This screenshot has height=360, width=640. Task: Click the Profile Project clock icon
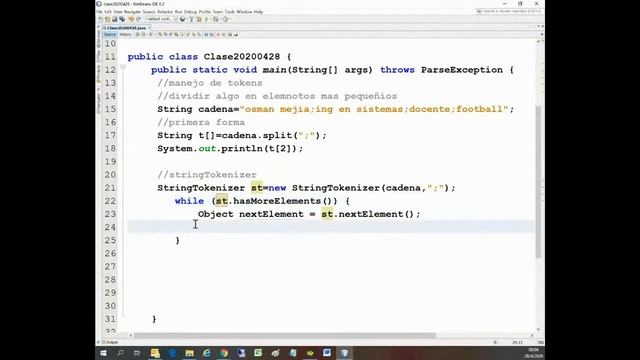pos(225,19)
